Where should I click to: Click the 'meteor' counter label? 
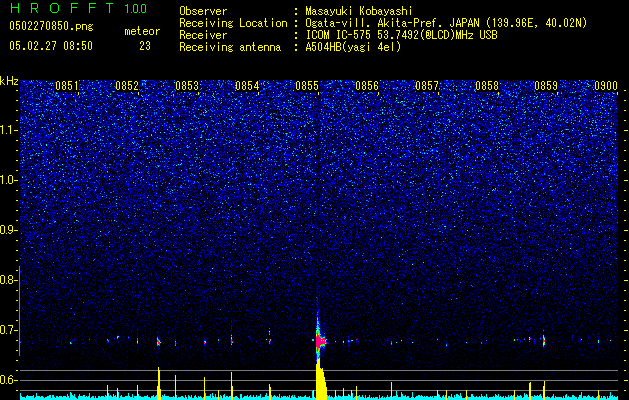pyautogui.click(x=142, y=31)
